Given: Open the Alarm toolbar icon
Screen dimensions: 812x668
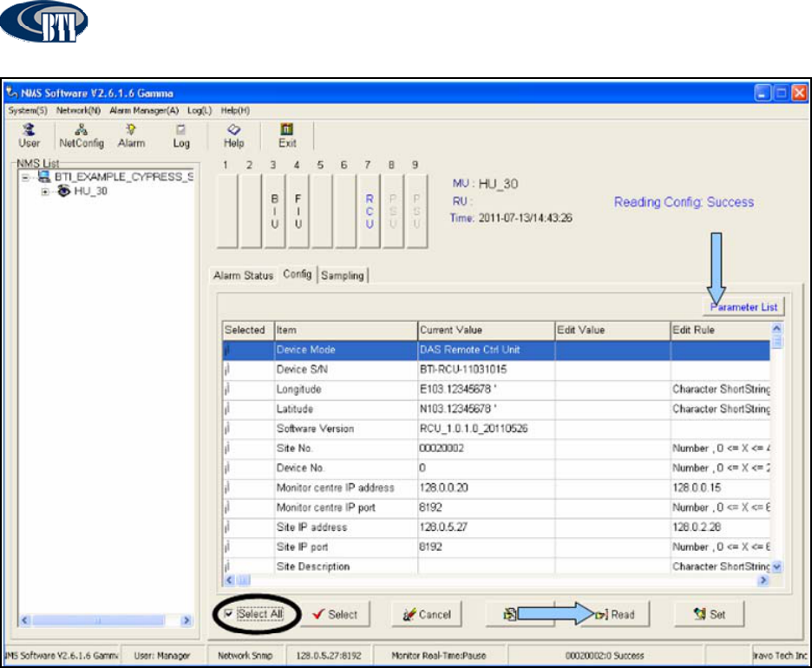Looking at the screenshot, I should [131, 136].
